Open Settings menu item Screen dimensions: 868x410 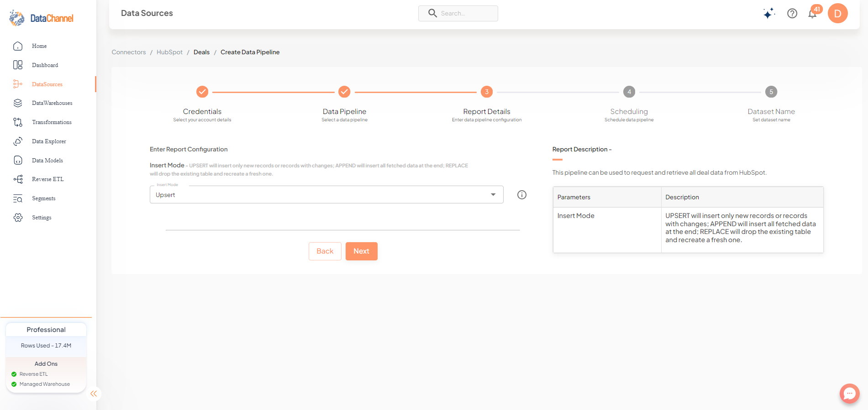point(42,218)
